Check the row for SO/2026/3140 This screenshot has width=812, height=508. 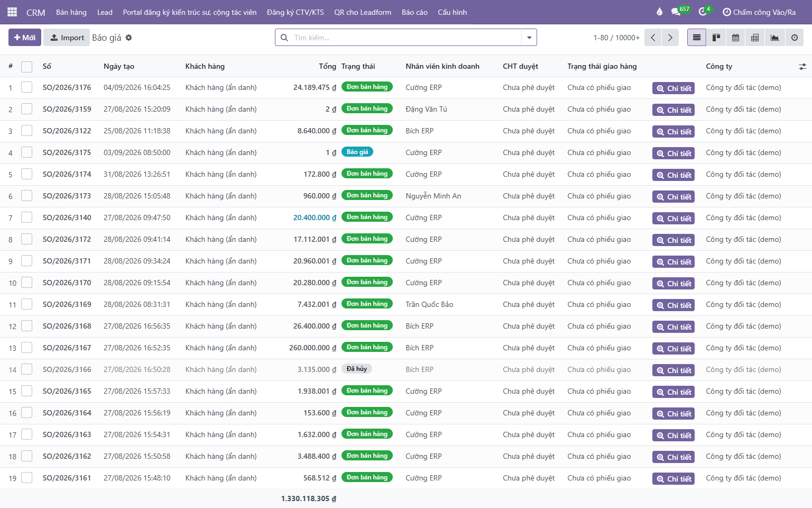coord(26,217)
